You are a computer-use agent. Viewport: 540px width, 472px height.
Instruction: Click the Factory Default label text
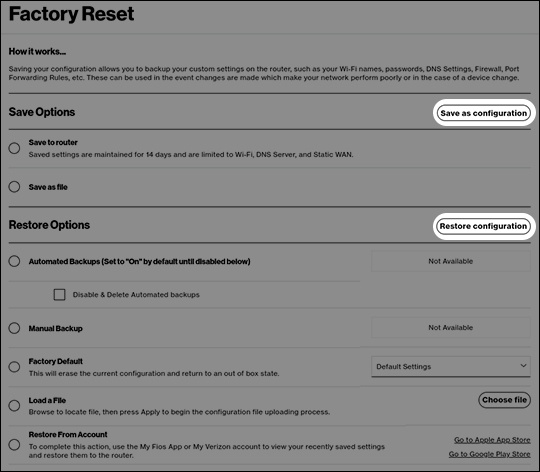click(55, 361)
